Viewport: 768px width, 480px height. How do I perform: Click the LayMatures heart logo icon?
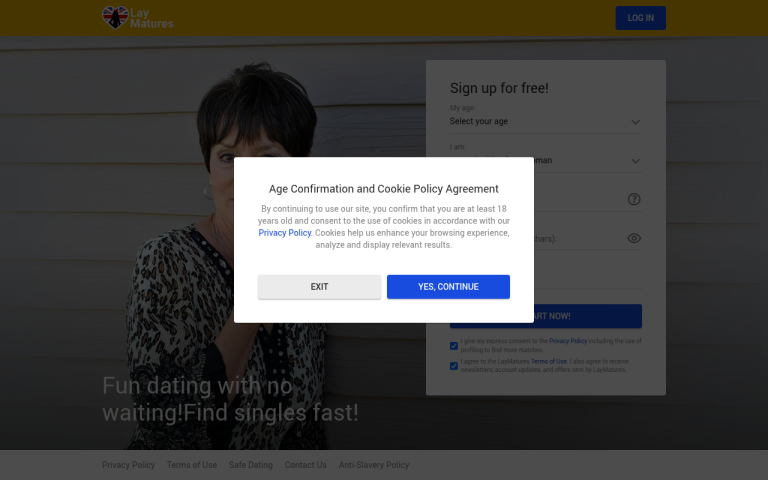click(115, 18)
